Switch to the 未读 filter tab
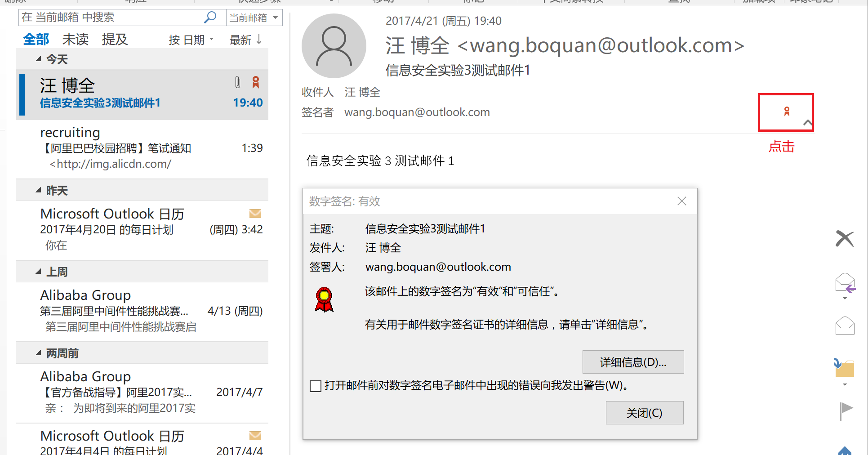The width and height of the screenshot is (868, 455). [75, 40]
